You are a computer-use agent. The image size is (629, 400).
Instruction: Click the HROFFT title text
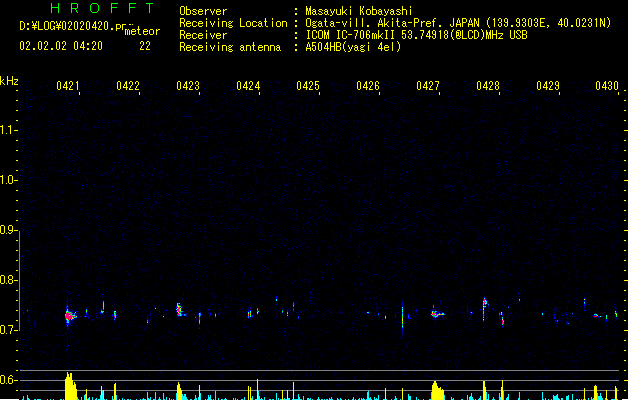point(102,8)
